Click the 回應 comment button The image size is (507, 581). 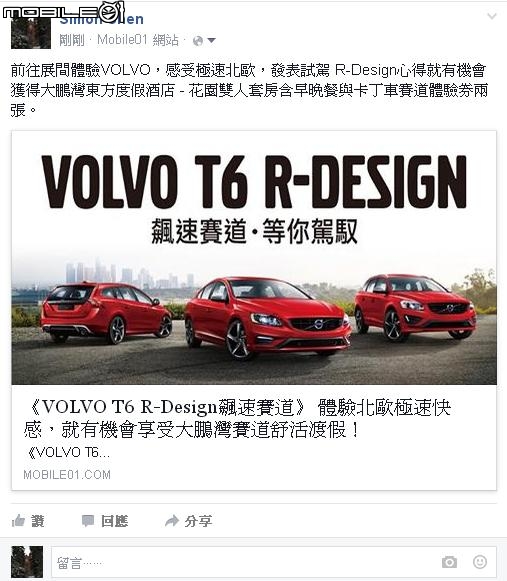pos(115,521)
